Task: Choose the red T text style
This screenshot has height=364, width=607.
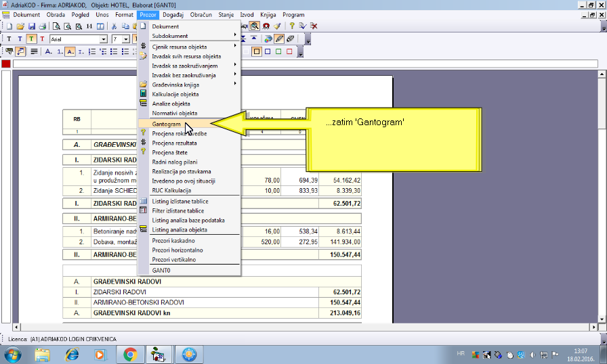Action: (x=42, y=39)
